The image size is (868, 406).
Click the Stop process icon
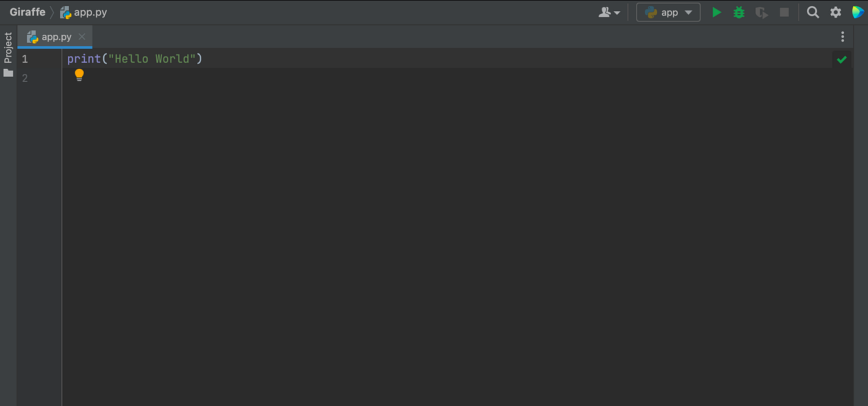point(784,12)
